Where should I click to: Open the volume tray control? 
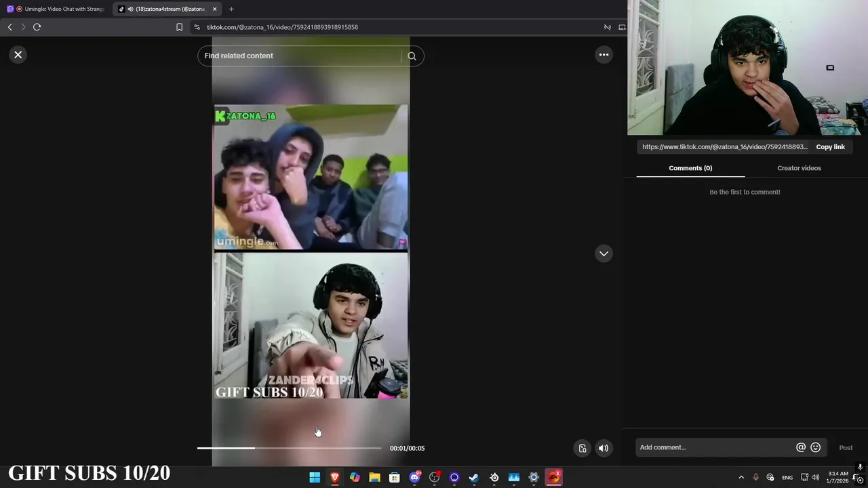(815, 478)
